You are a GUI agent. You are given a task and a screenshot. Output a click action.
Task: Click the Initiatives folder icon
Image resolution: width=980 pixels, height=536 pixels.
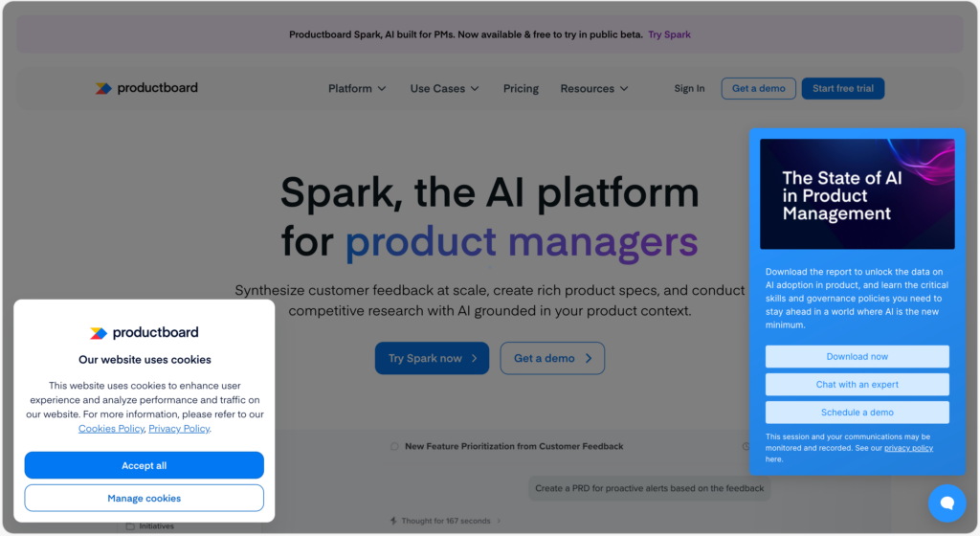[130, 525]
